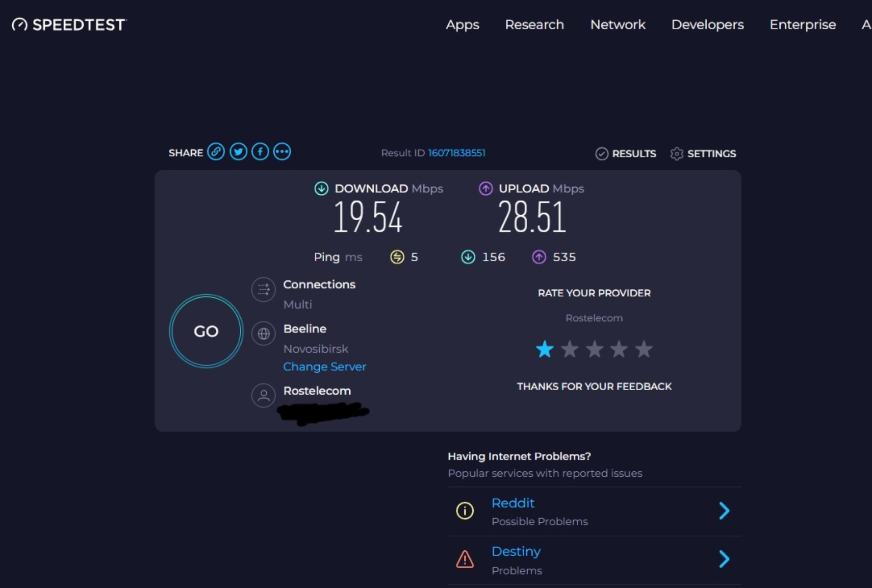Click the Beeline server name

tap(305, 329)
